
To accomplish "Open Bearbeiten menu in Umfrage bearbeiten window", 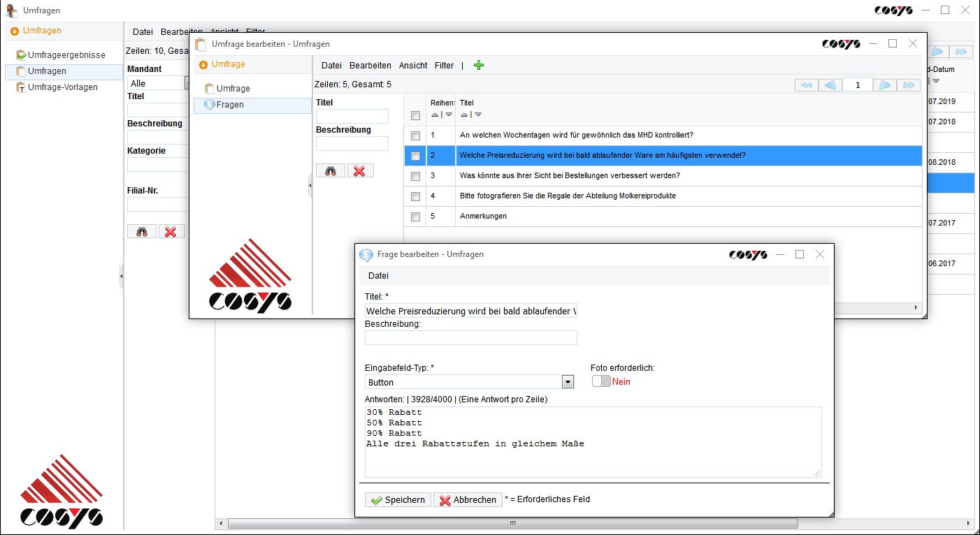I will 370,65.
